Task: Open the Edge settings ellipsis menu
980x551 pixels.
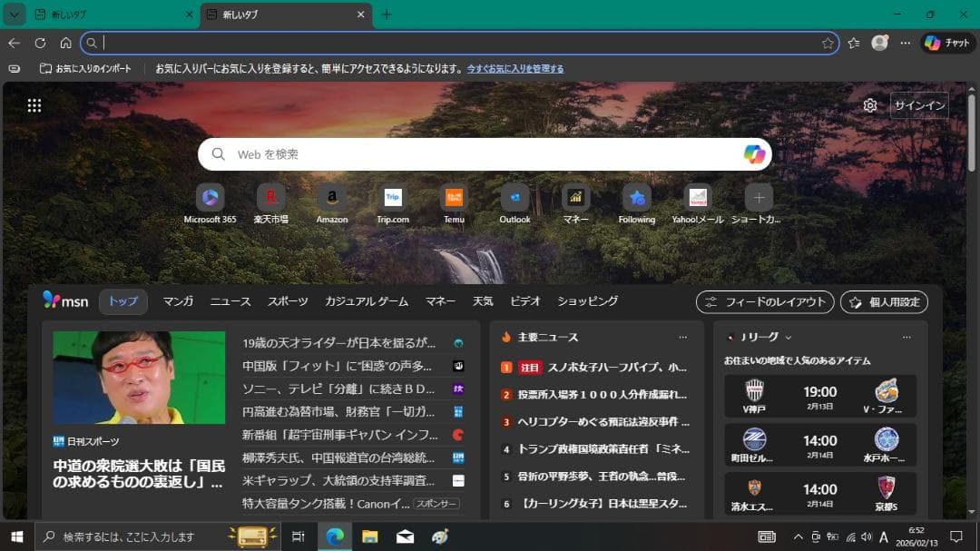Action: coord(906,43)
